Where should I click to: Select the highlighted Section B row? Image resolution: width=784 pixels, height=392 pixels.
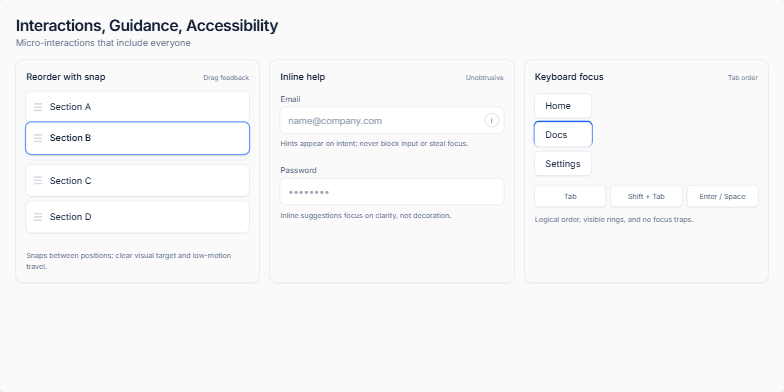coord(138,138)
